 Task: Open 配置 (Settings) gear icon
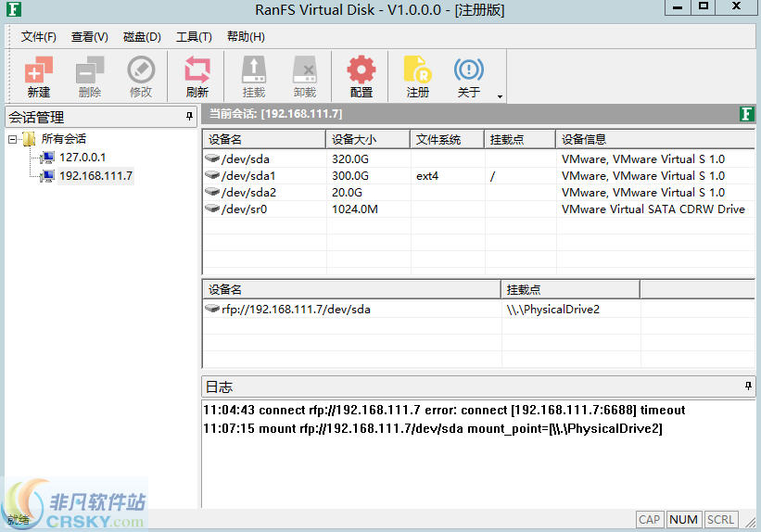(361, 77)
